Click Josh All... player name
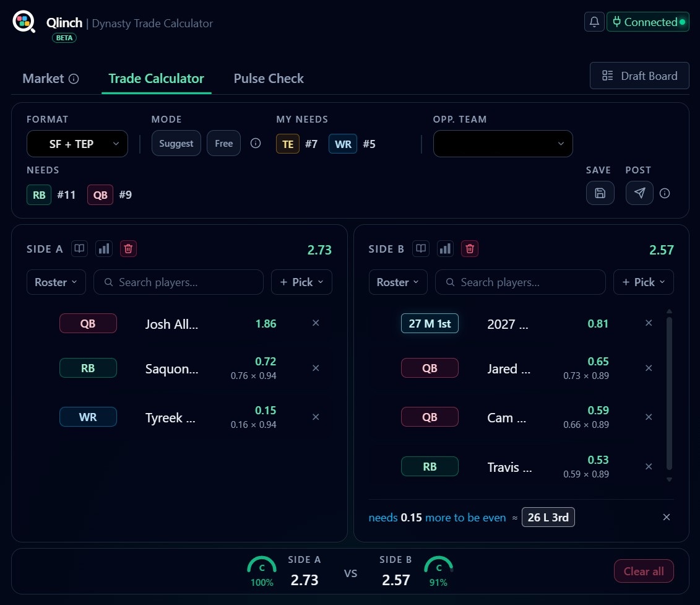 click(x=171, y=324)
